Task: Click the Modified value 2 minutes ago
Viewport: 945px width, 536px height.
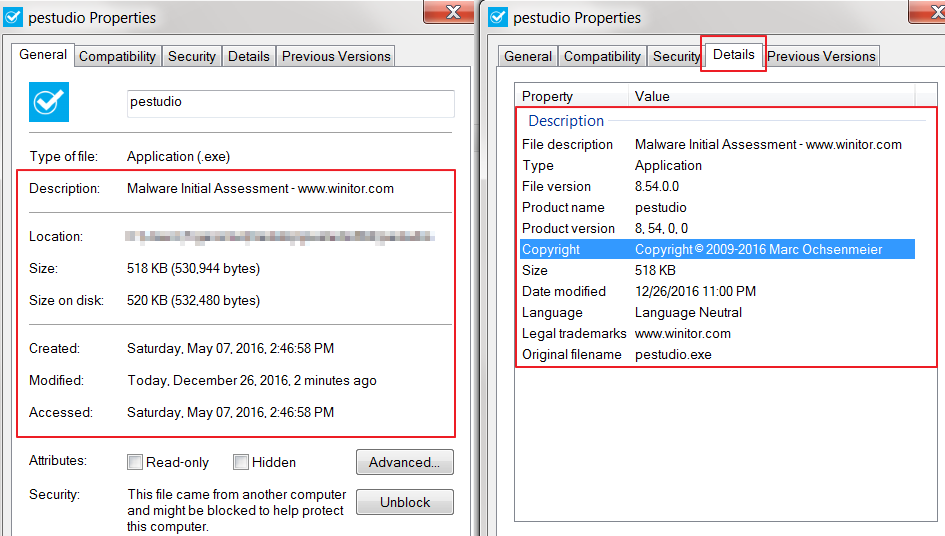Action: point(252,380)
